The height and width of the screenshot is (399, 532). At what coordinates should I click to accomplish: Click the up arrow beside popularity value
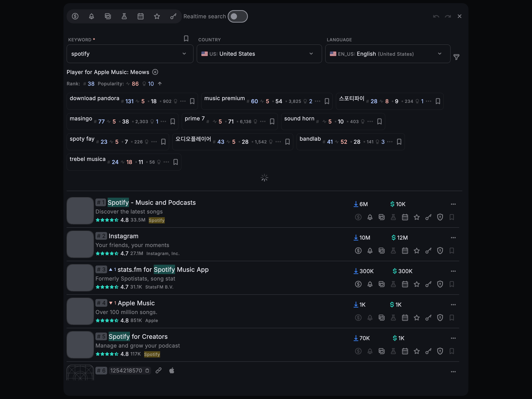click(160, 84)
